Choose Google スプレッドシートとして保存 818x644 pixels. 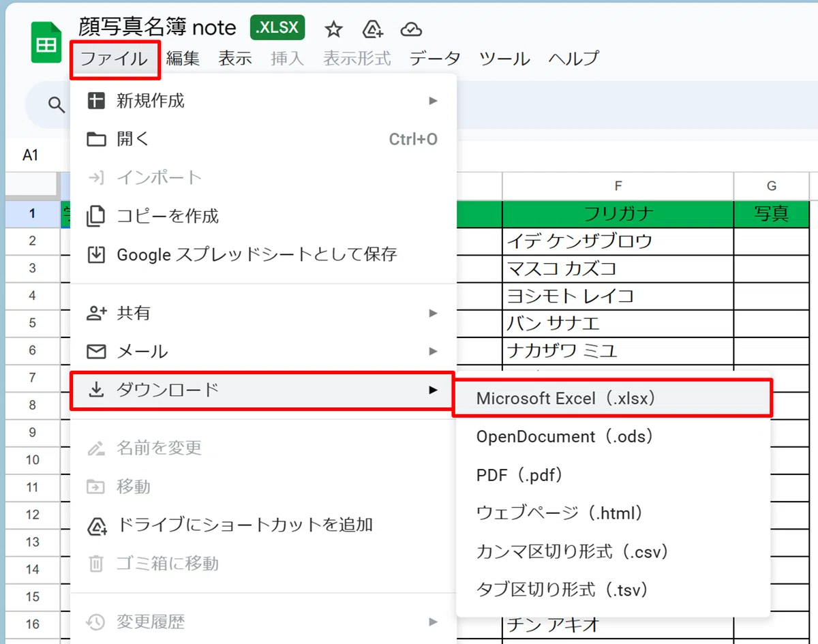263,254
